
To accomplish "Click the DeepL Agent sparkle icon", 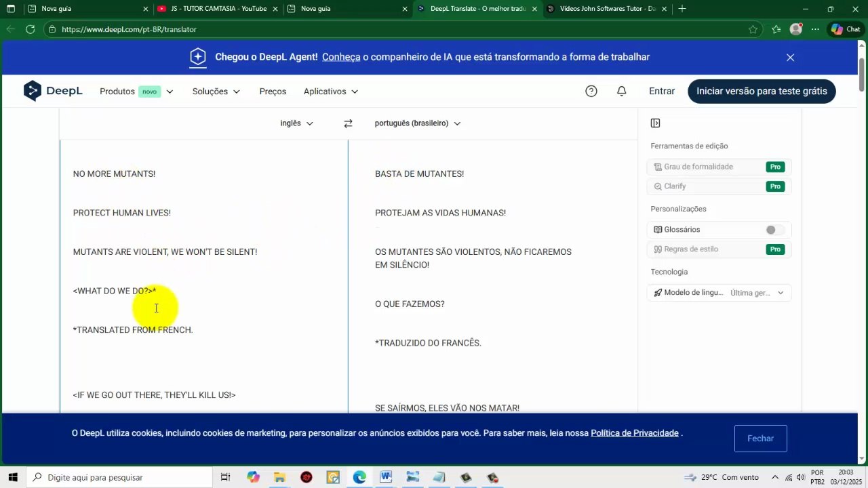I will click(197, 57).
